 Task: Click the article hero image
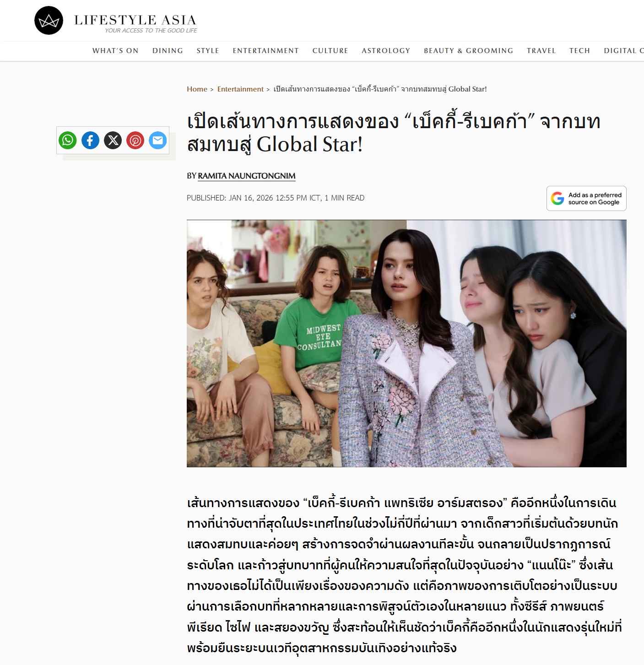click(406, 343)
